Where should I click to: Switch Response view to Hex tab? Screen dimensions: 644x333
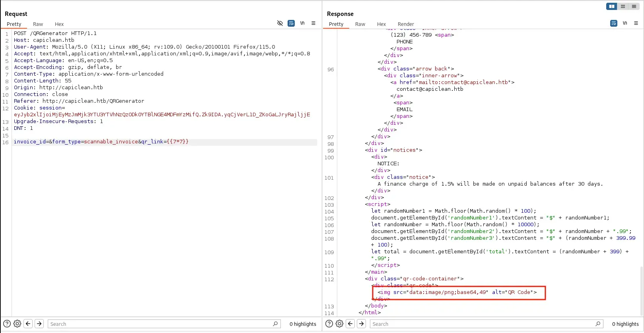click(381, 24)
